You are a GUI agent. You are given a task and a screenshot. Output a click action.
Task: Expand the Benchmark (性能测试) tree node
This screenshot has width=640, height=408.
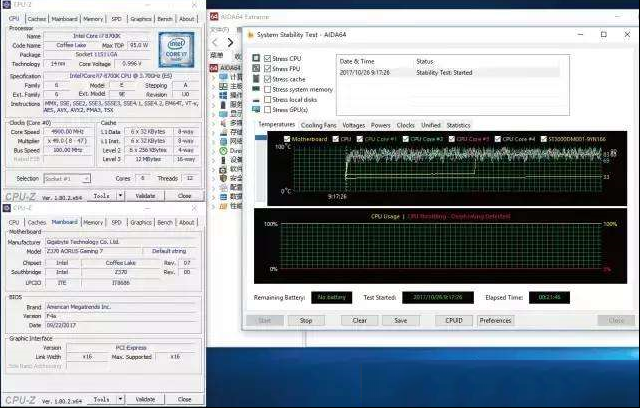[213, 206]
